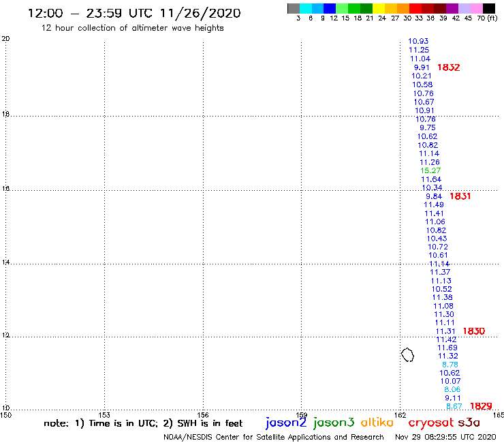The height and width of the screenshot is (443, 504).
Task: Click the red time stamp '1829'
Action: pos(481,406)
